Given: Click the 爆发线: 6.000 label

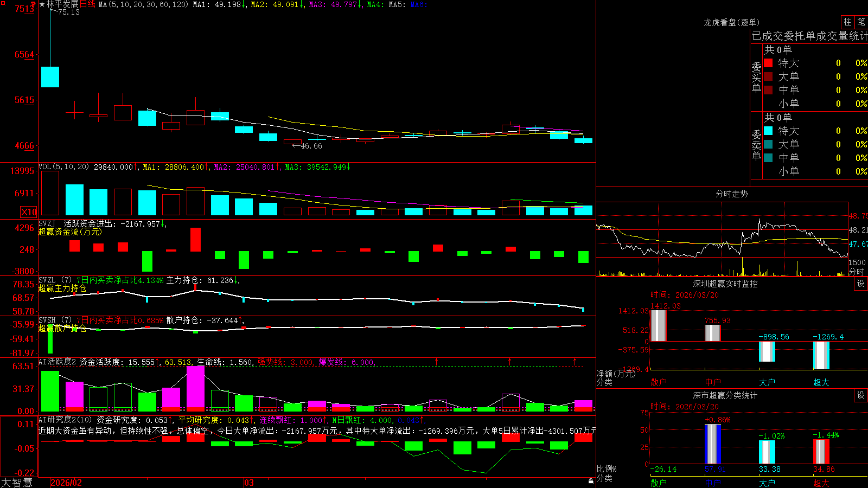Looking at the screenshot, I should click(x=346, y=362).
